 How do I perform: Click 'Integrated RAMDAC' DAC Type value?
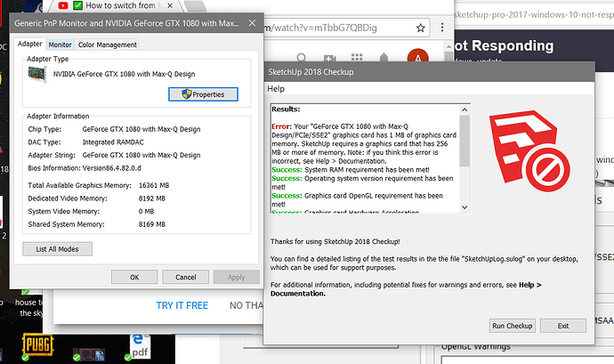click(x=113, y=142)
